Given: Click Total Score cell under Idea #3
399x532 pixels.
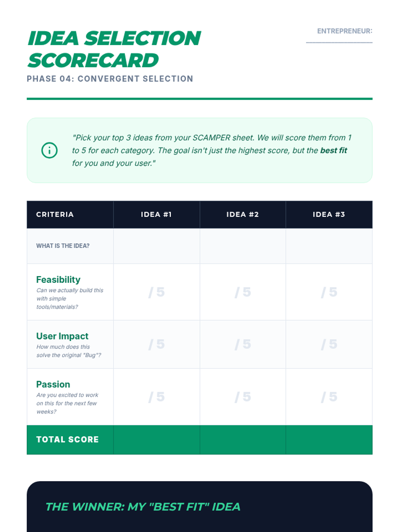Looking at the screenshot, I should pos(329,440).
